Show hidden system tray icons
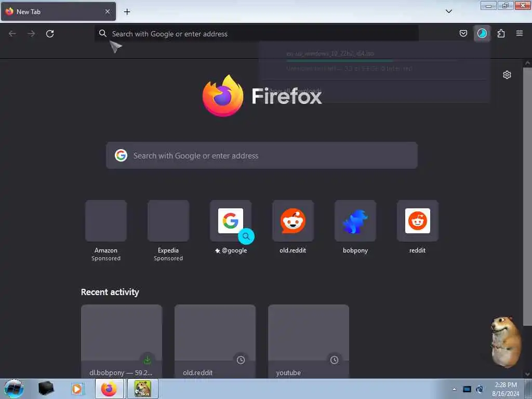Image resolution: width=532 pixels, height=399 pixels. [454, 389]
